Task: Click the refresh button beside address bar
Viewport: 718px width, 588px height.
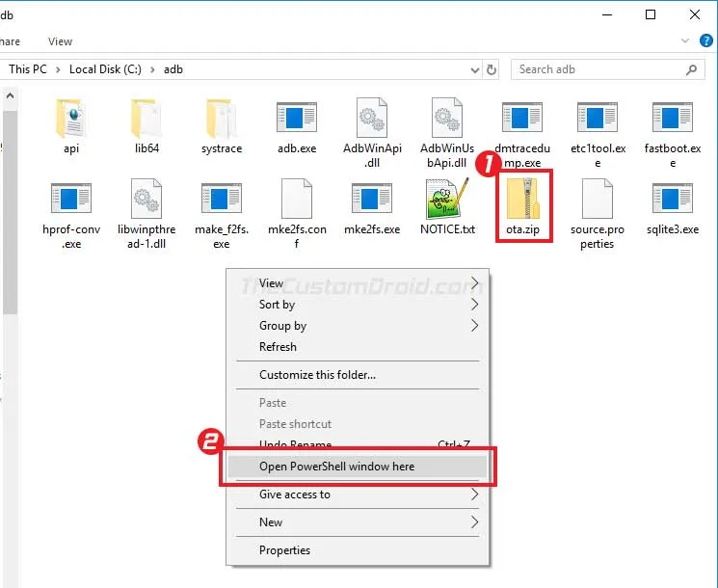Action: click(492, 69)
